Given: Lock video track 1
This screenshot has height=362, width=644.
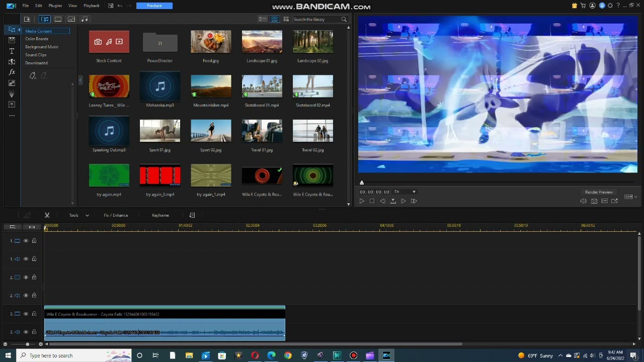Looking at the screenshot, I should click(x=34, y=241).
